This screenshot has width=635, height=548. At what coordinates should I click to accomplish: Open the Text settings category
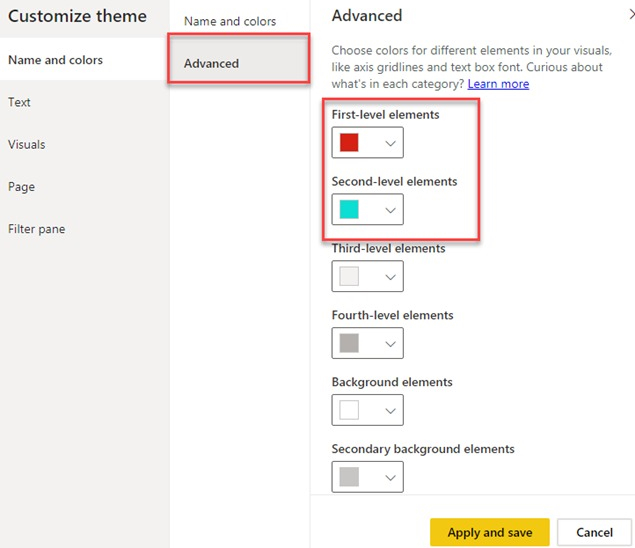point(20,102)
